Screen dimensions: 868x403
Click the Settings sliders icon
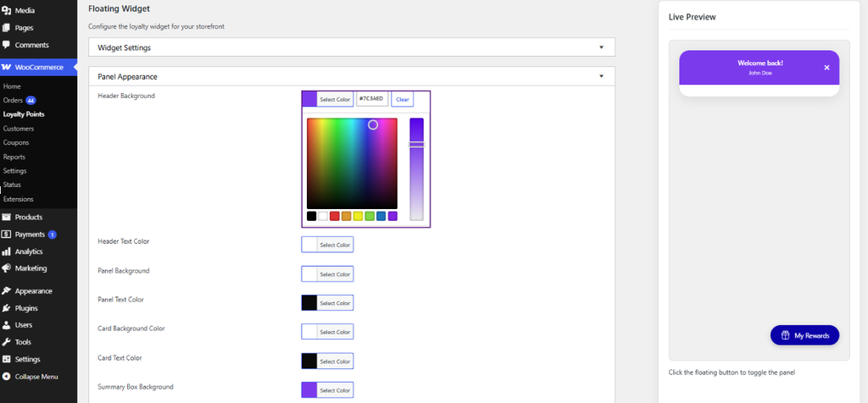[6, 359]
